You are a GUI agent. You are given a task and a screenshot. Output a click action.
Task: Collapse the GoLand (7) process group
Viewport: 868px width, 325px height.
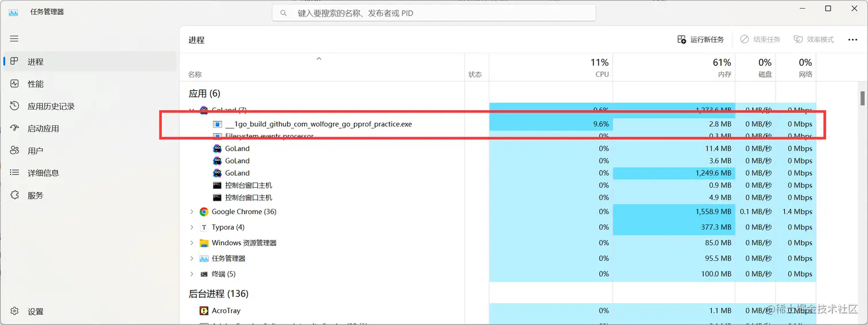pyautogui.click(x=192, y=110)
